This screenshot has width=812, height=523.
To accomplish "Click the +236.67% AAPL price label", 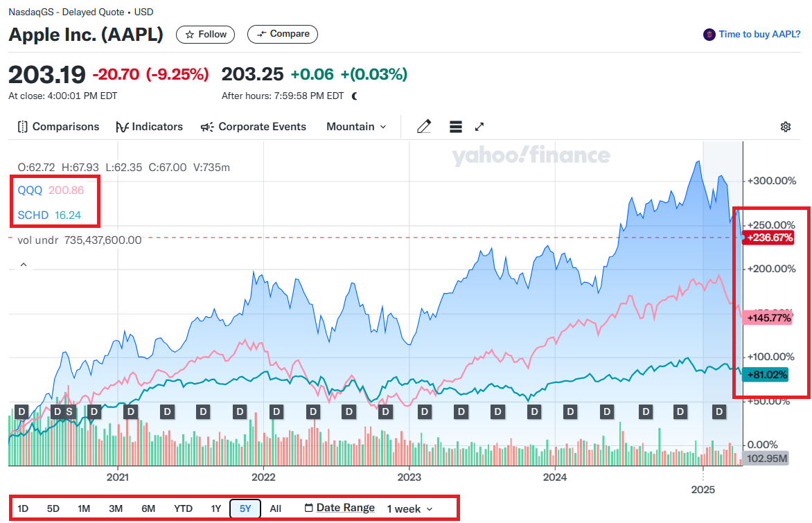I will pyautogui.click(x=769, y=238).
